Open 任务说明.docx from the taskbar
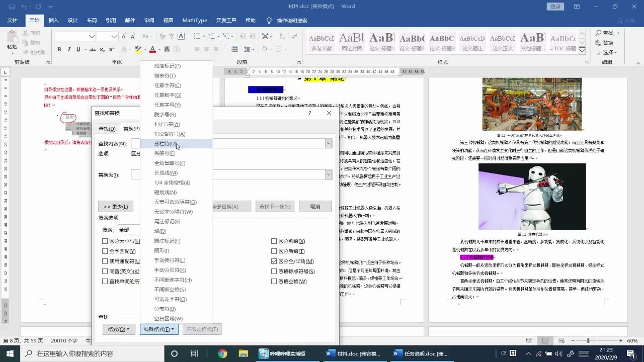The image size is (644, 362). (422, 353)
